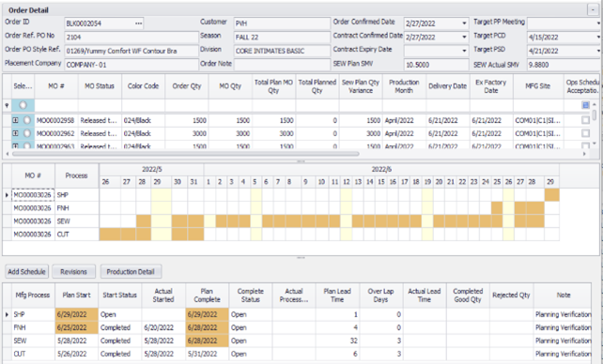Screen dimensions: 603x364
Task: Click the filter row icon in Ops Schedule column
Action: (585, 105)
